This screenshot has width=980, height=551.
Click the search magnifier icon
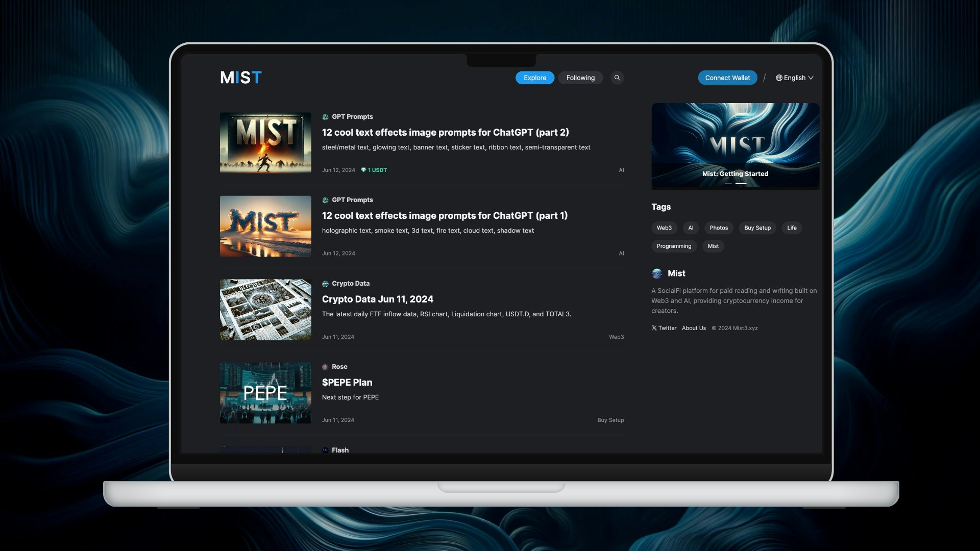click(617, 78)
